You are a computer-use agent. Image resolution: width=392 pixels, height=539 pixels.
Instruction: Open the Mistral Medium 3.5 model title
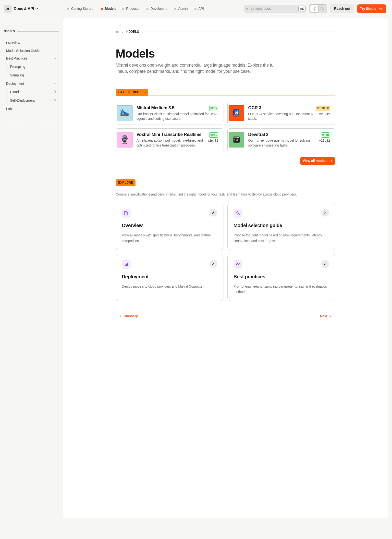pos(155,108)
